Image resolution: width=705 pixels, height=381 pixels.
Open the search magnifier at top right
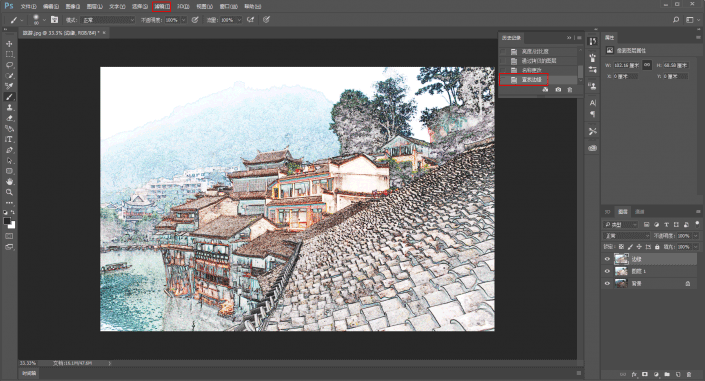point(676,20)
